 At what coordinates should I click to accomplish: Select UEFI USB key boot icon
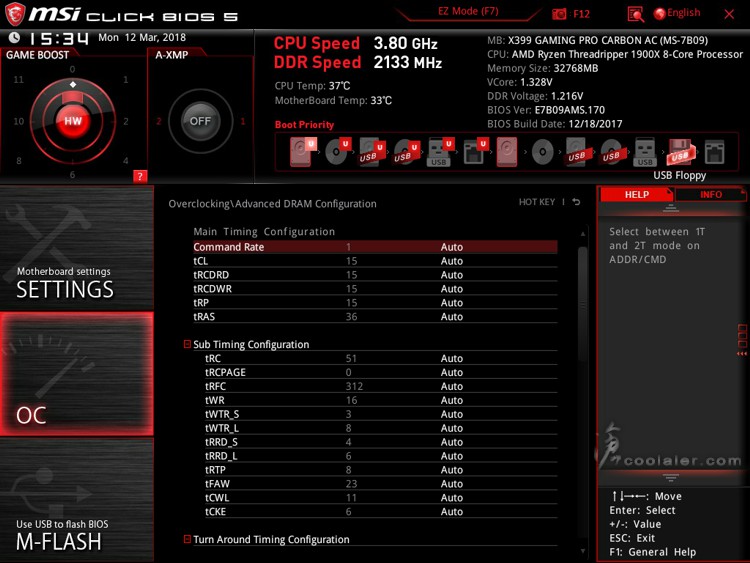point(440,152)
